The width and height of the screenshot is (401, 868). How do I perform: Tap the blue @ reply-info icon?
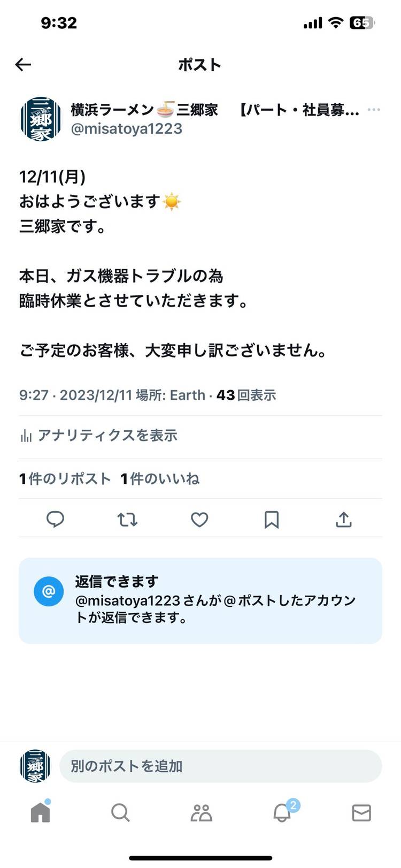pyautogui.click(x=49, y=591)
